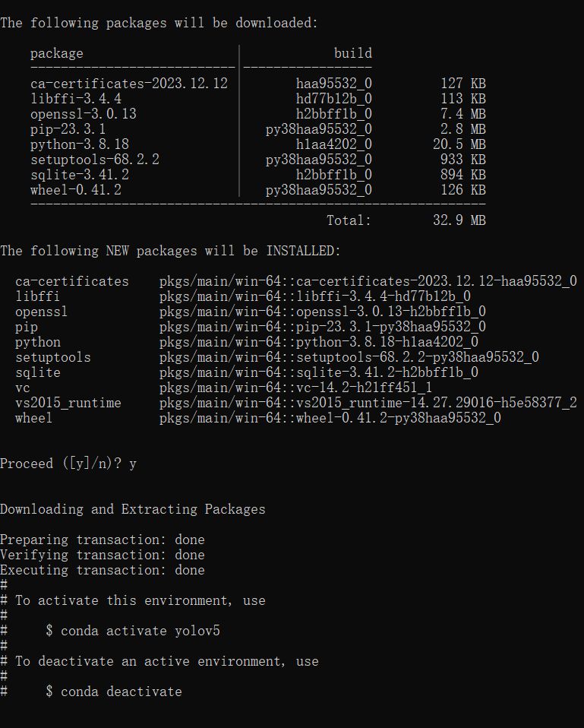Viewport: 584px width, 728px height.
Task: Click the libffi-3.4.4 package row
Action: coord(258,99)
